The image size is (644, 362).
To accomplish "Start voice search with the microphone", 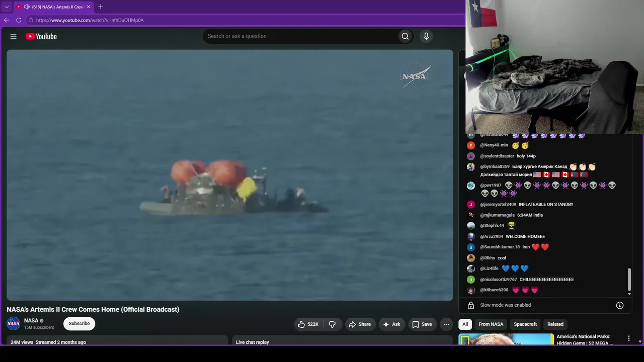I will coord(426,36).
